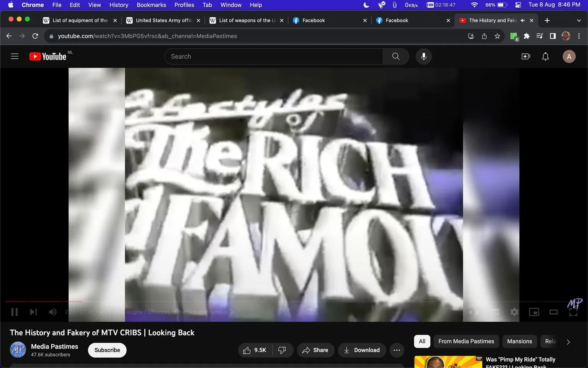This screenshot has height=368, width=588.
Task: Bookmark this page with the star icon
Action: point(497,36)
